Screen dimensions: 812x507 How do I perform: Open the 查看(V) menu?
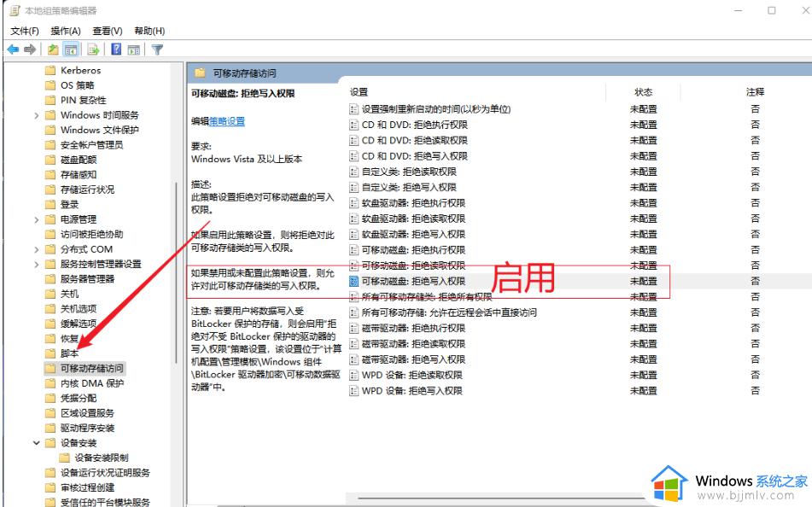[108, 31]
